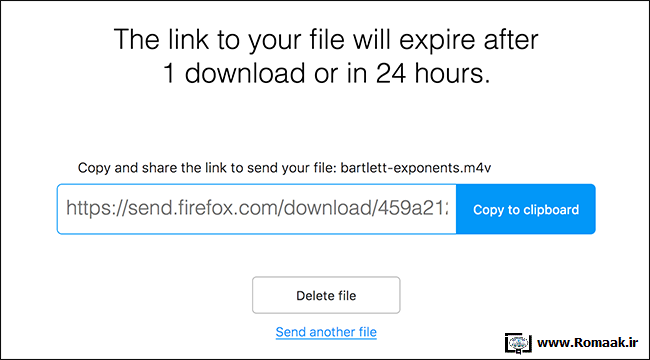Click '24 hours' in the heading
The image size is (650, 360).
click(433, 73)
